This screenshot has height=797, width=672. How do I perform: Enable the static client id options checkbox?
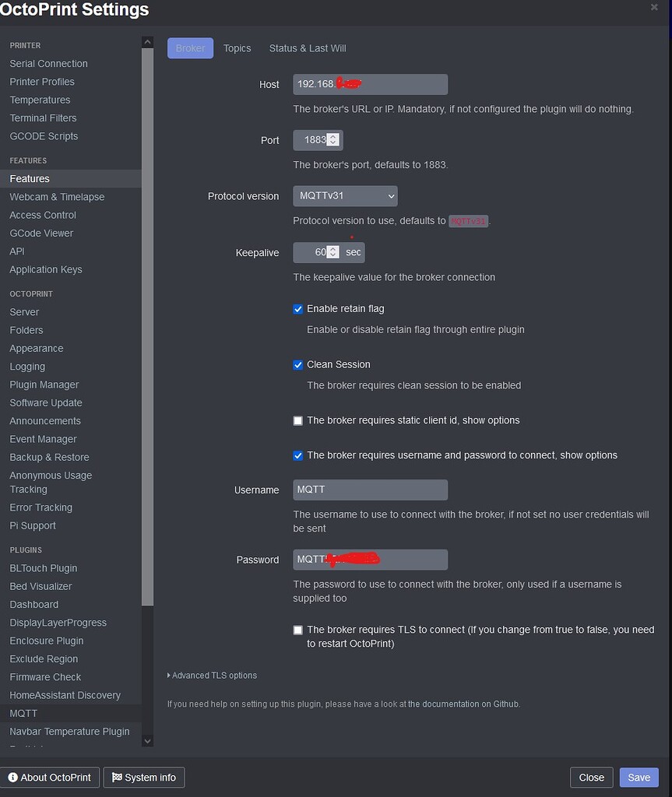coord(298,421)
